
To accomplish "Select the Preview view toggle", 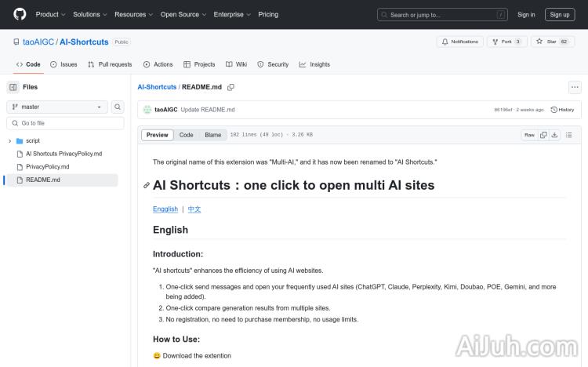I will coord(158,135).
